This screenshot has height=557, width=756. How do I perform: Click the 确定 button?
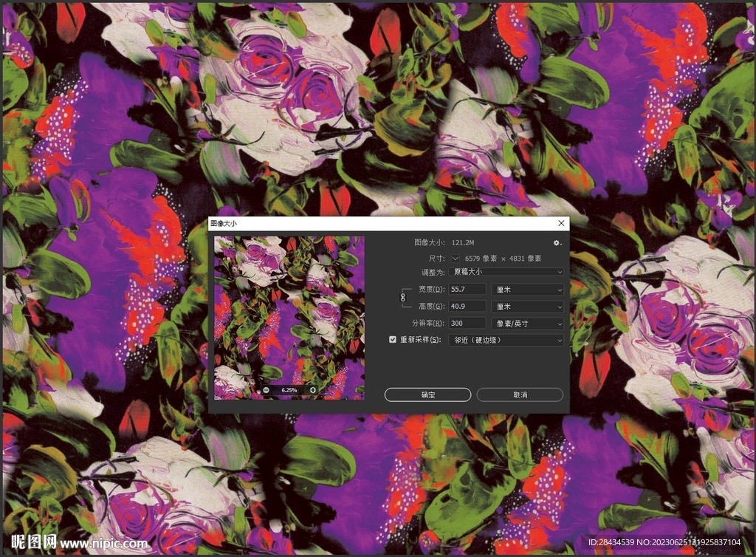coord(427,394)
